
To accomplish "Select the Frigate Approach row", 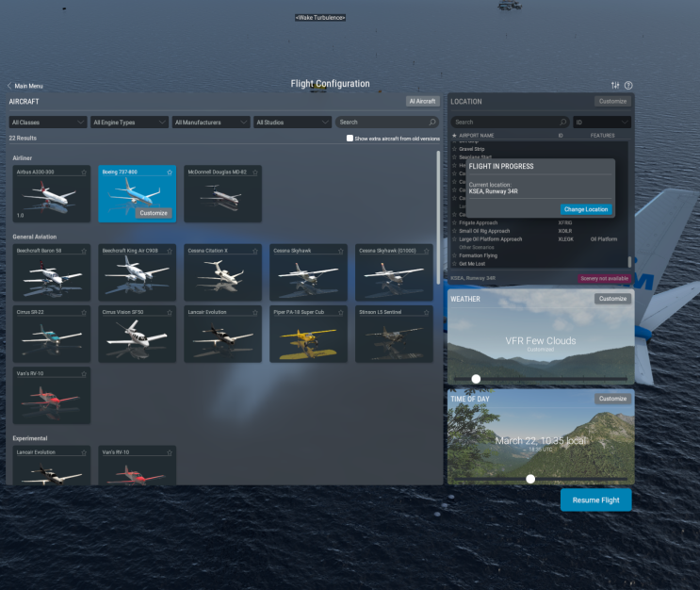I will pos(540,222).
